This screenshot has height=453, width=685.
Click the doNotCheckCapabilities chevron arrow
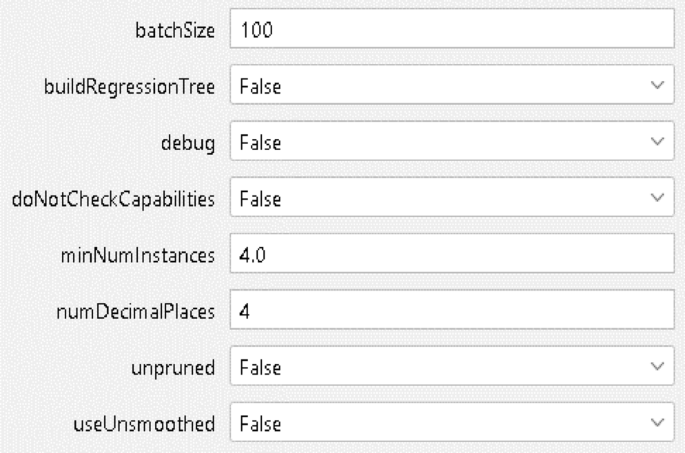656,199
